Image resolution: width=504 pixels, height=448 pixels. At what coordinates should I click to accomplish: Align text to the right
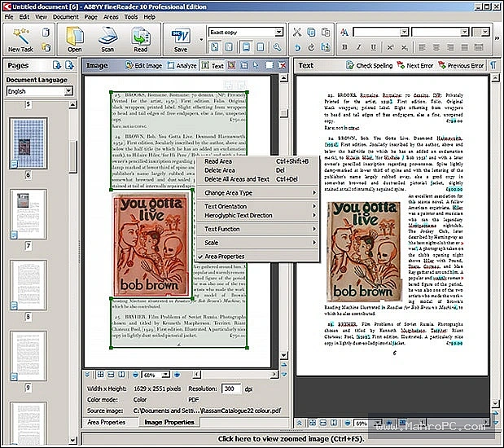coord(450,47)
